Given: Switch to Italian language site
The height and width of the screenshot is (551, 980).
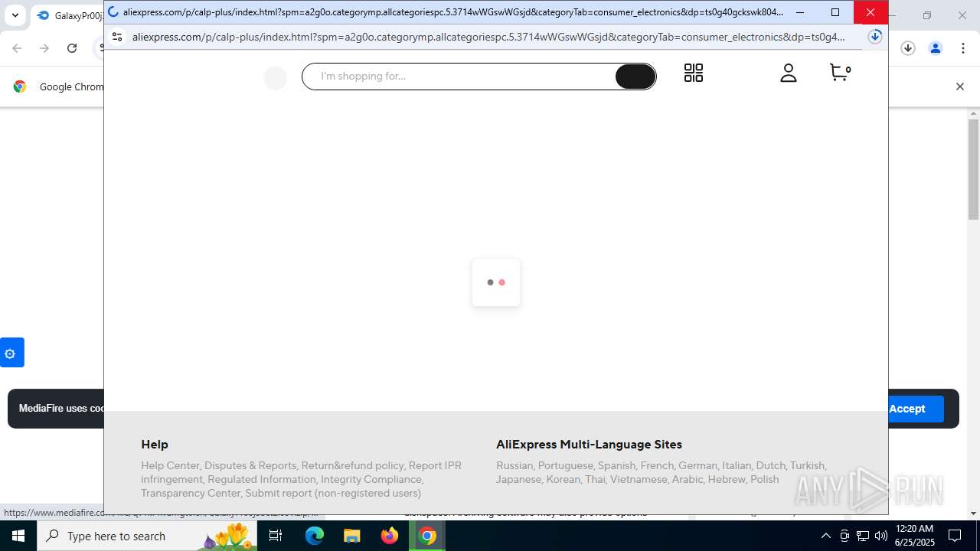Looking at the screenshot, I should point(737,465).
